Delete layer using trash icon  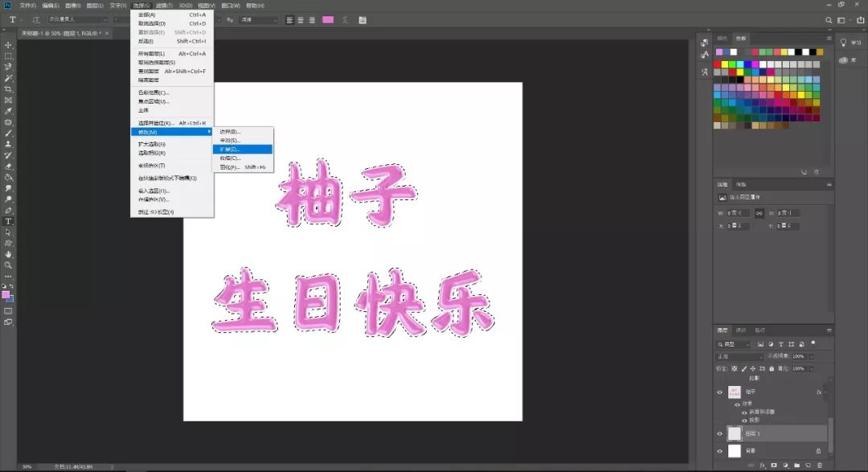pyautogui.click(x=819, y=465)
